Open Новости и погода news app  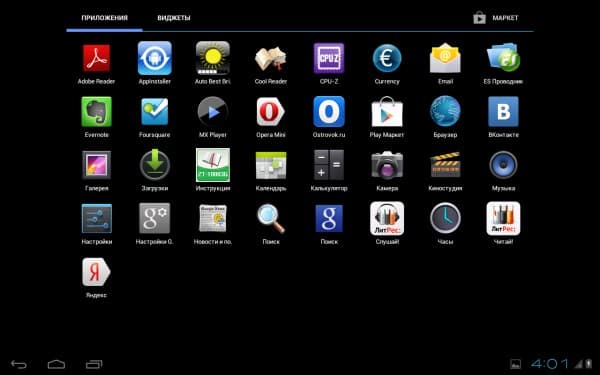click(x=213, y=218)
